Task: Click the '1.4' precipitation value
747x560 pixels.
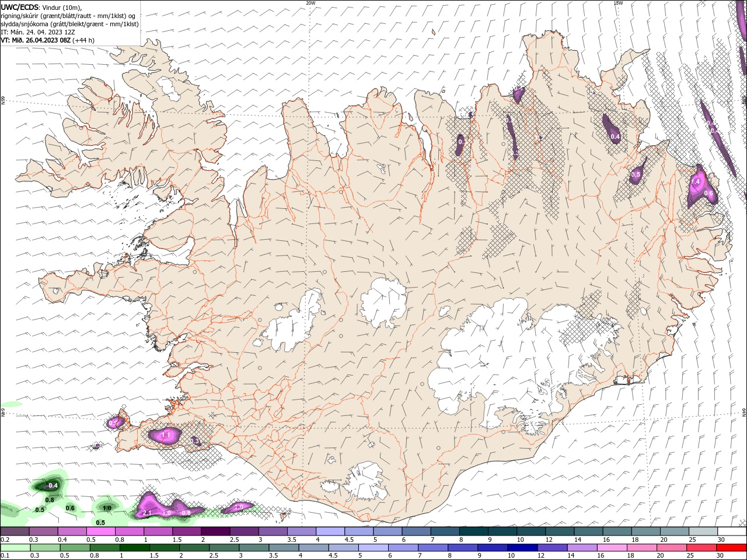Action: pos(695,182)
